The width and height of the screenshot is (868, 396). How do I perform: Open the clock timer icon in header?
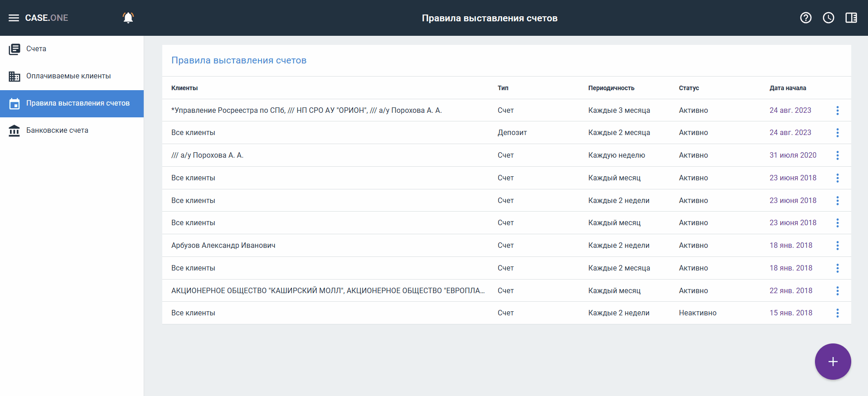tap(828, 18)
